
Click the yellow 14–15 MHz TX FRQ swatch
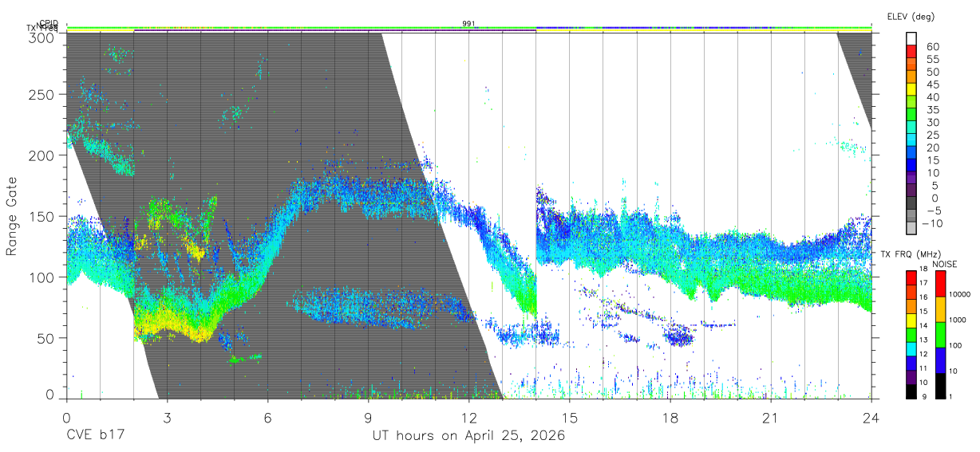(911, 320)
